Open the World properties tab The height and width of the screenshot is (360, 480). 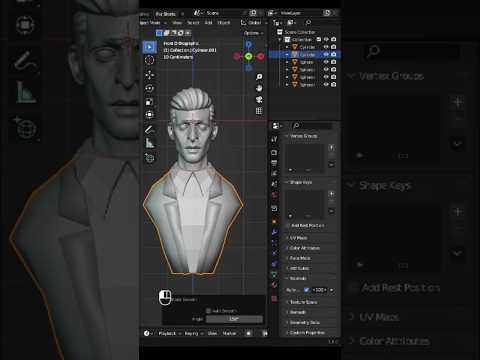point(274,195)
